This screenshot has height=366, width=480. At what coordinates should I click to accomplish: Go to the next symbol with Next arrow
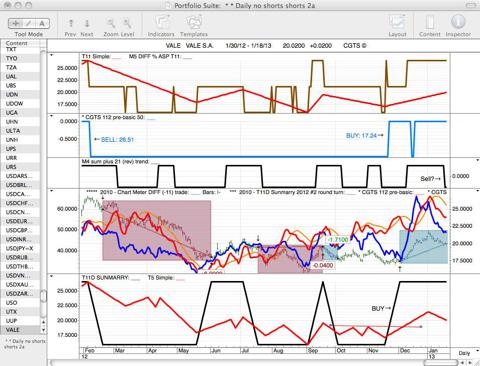click(x=87, y=23)
